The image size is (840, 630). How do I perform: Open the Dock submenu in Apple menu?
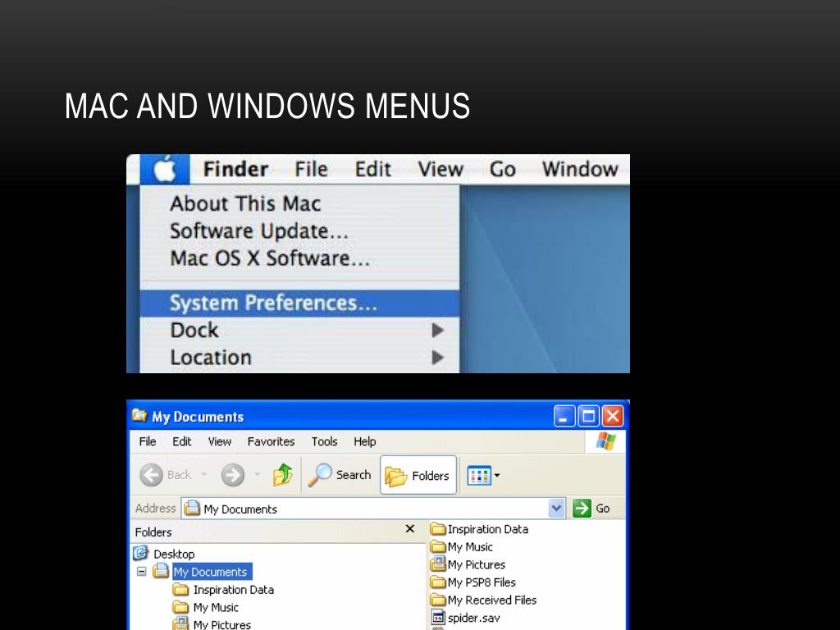click(x=299, y=331)
